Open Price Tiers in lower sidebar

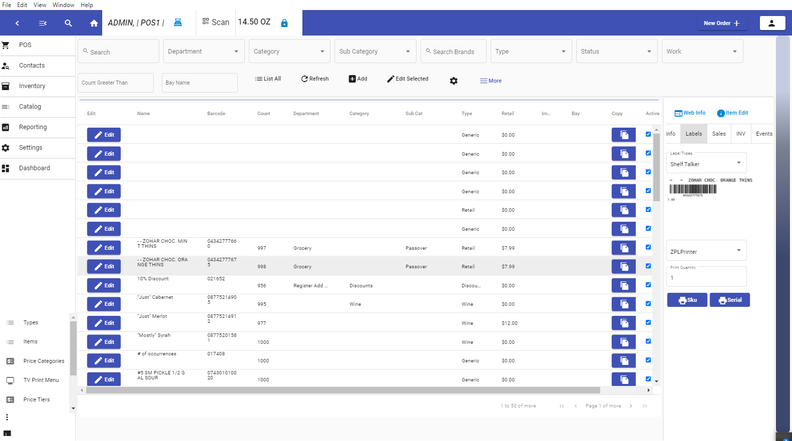pos(36,400)
